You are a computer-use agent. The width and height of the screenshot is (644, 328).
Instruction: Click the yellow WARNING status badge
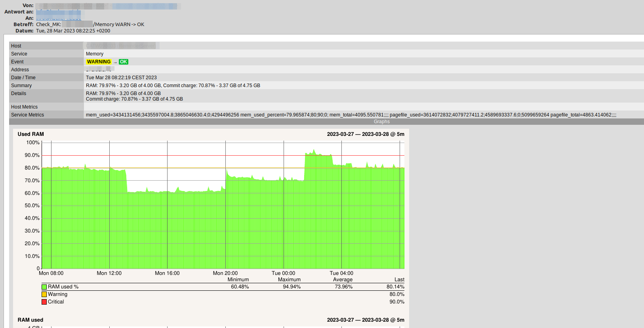pos(99,62)
